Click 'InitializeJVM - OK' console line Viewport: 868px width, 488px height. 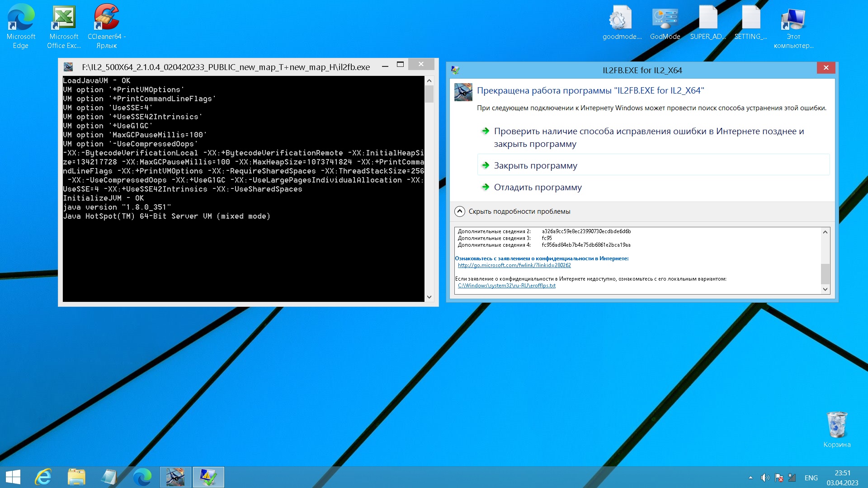click(x=103, y=198)
